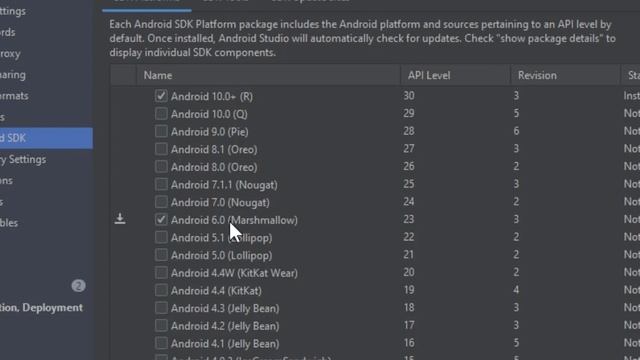The width and height of the screenshot is (640, 360).
Task: Tick the Android 4.4W (KitKat Wear) checkbox
Action: pyautogui.click(x=161, y=272)
